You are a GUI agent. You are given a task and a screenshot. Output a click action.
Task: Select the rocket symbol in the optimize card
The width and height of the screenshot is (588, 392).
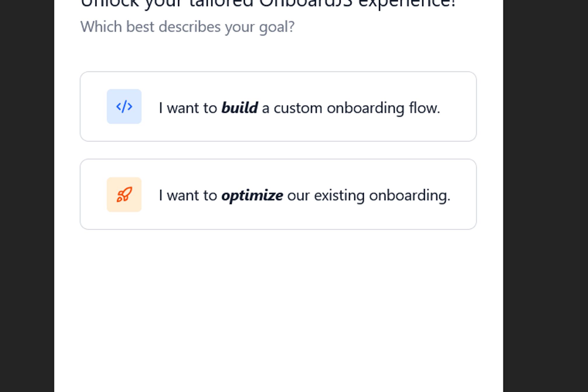(124, 194)
